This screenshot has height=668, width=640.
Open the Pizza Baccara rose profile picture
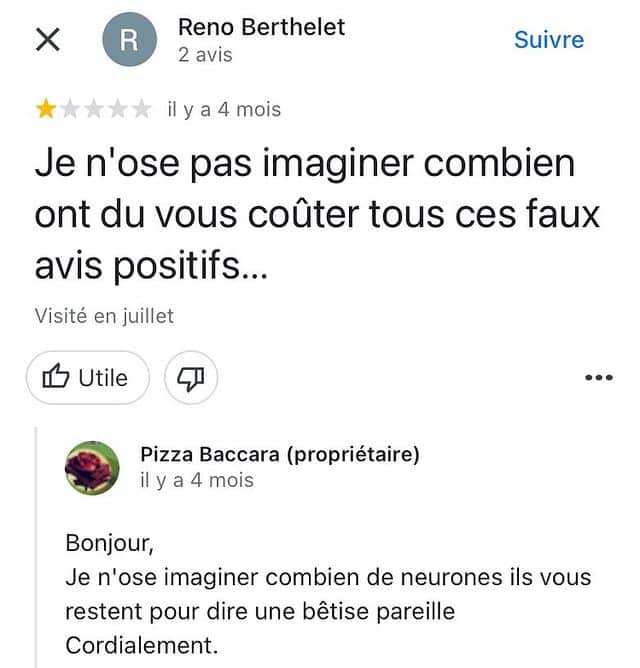click(x=92, y=467)
